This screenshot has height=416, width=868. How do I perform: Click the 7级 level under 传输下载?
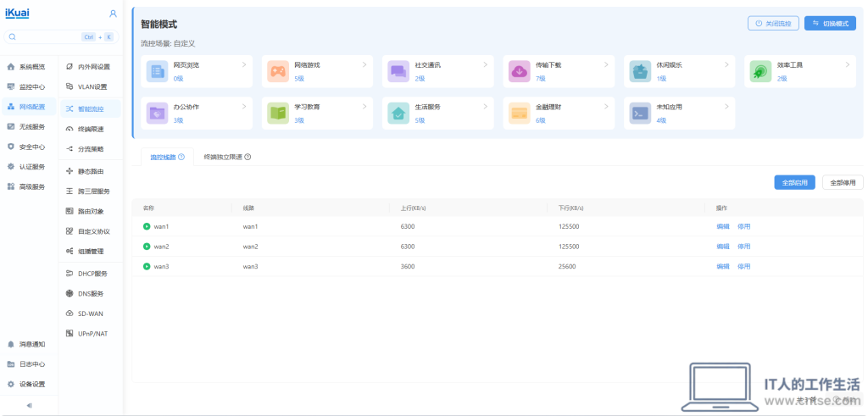coord(541,79)
